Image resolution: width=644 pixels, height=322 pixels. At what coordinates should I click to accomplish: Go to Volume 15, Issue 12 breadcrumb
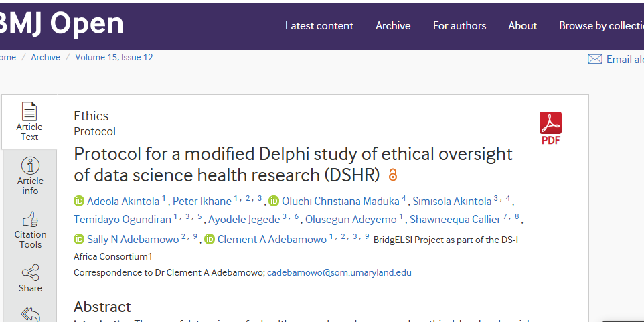pyautogui.click(x=114, y=58)
